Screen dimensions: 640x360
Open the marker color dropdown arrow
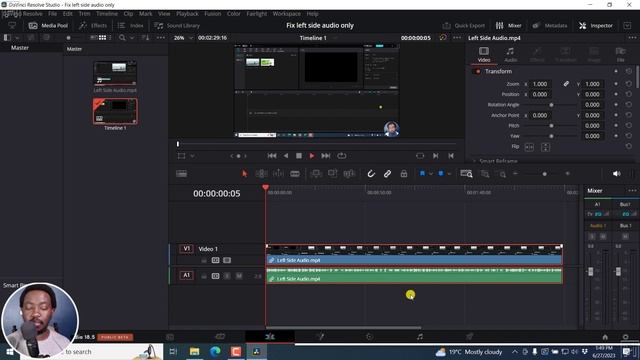click(449, 174)
